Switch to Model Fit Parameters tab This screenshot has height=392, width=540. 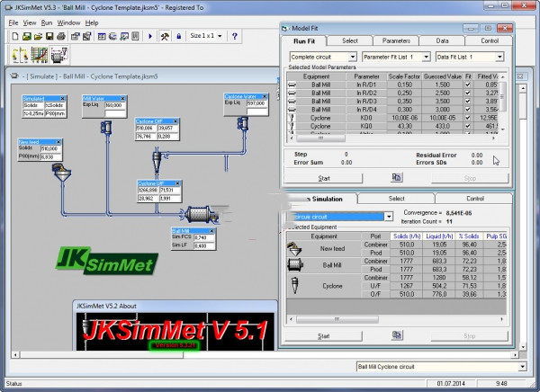pos(396,40)
